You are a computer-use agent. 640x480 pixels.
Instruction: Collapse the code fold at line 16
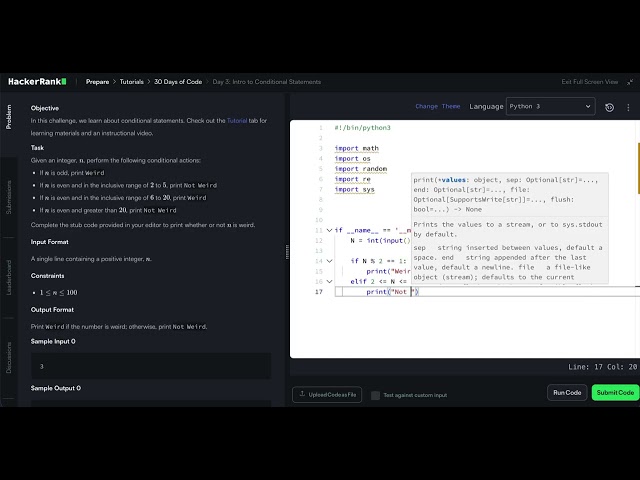[329, 281]
